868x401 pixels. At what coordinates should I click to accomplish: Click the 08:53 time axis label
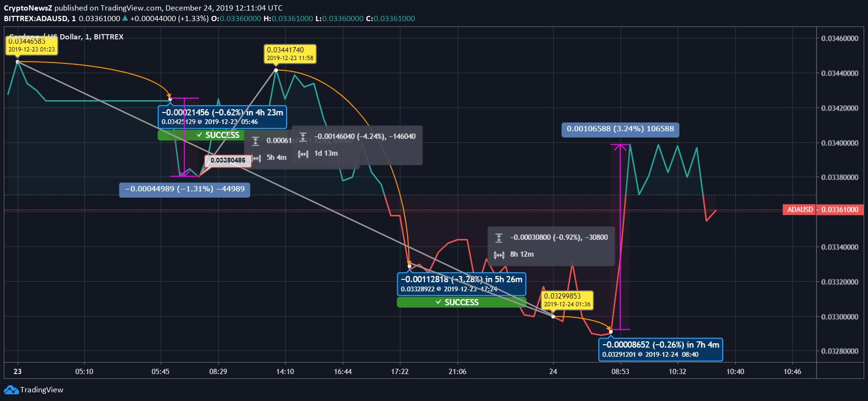tap(620, 372)
